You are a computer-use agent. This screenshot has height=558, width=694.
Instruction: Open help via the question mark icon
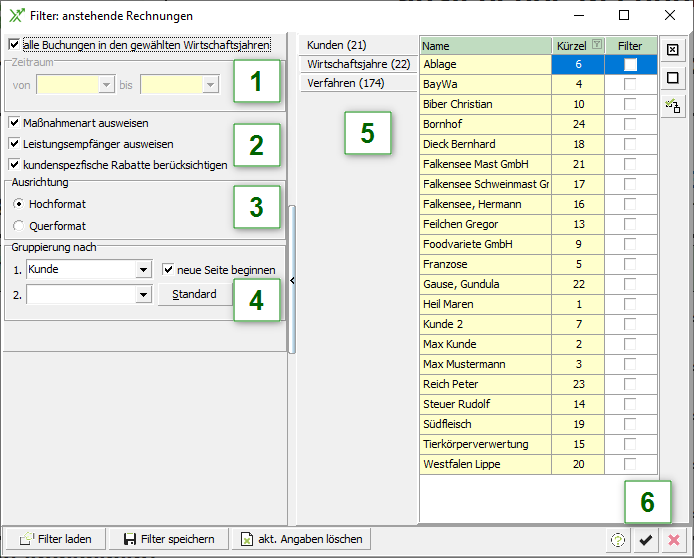tap(620, 540)
